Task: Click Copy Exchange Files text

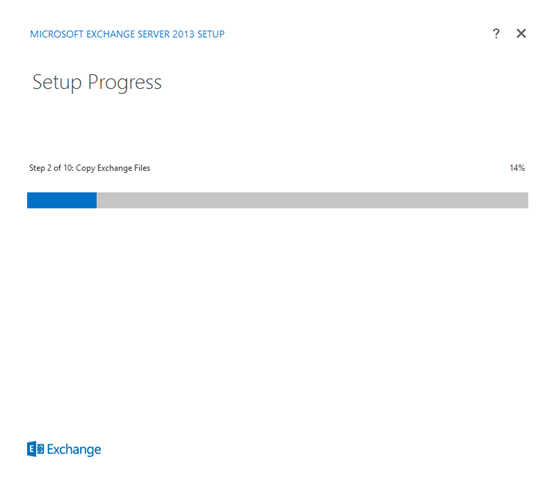Action: pos(113,168)
